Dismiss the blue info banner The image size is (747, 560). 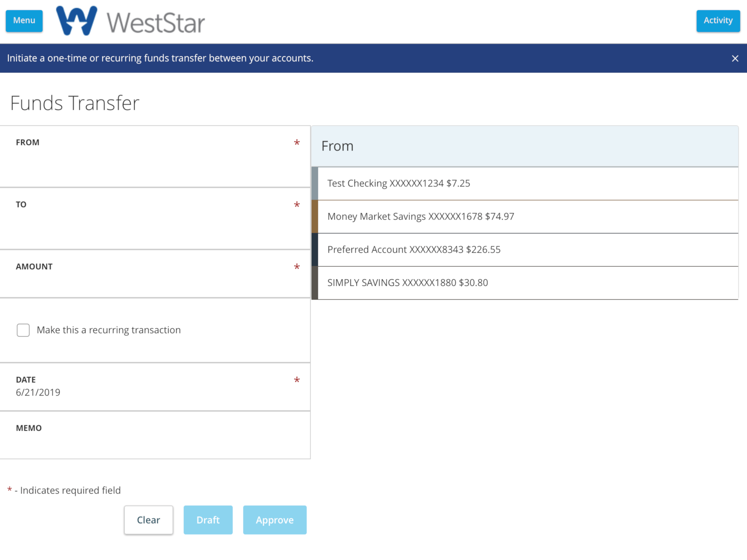(735, 59)
